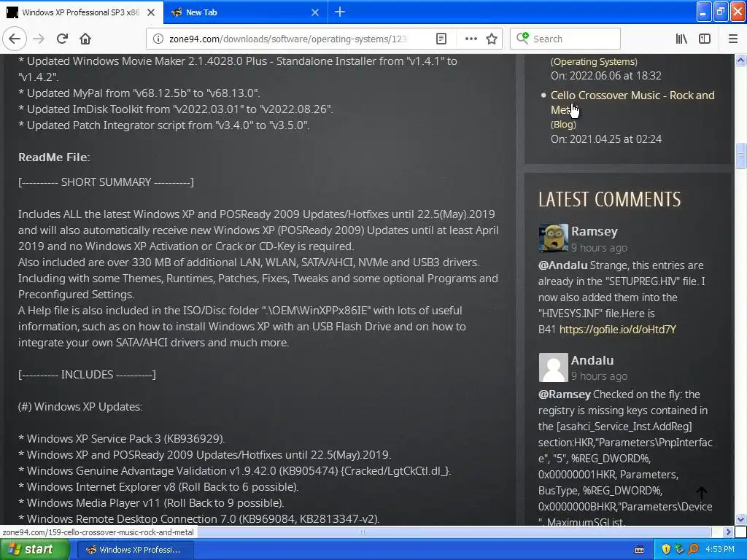Open Ramsey's commenter name link
The height and width of the screenshot is (560, 747).
click(594, 231)
